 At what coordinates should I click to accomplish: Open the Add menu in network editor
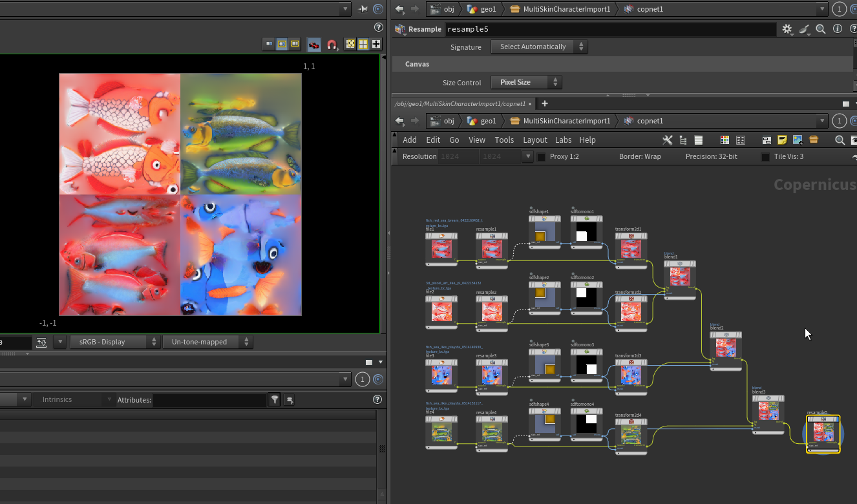click(x=410, y=140)
